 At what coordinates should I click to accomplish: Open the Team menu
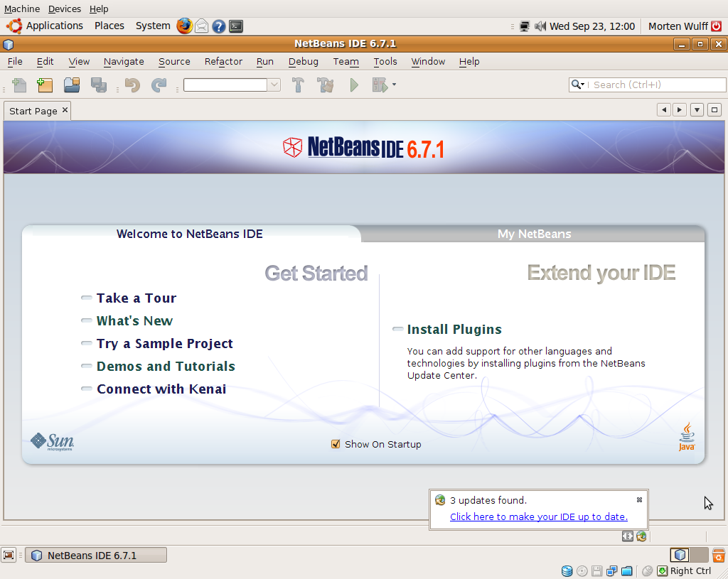(x=346, y=61)
